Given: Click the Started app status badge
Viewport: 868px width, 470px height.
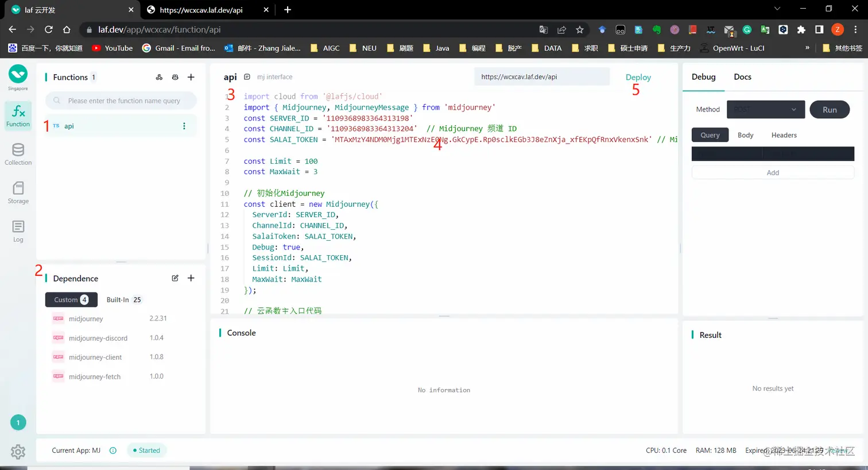Looking at the screenshot, I should pyautogui.click(x=146, y=450).
